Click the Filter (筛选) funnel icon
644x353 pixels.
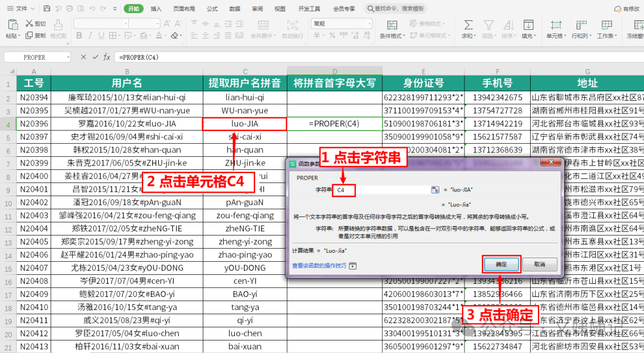488,25
